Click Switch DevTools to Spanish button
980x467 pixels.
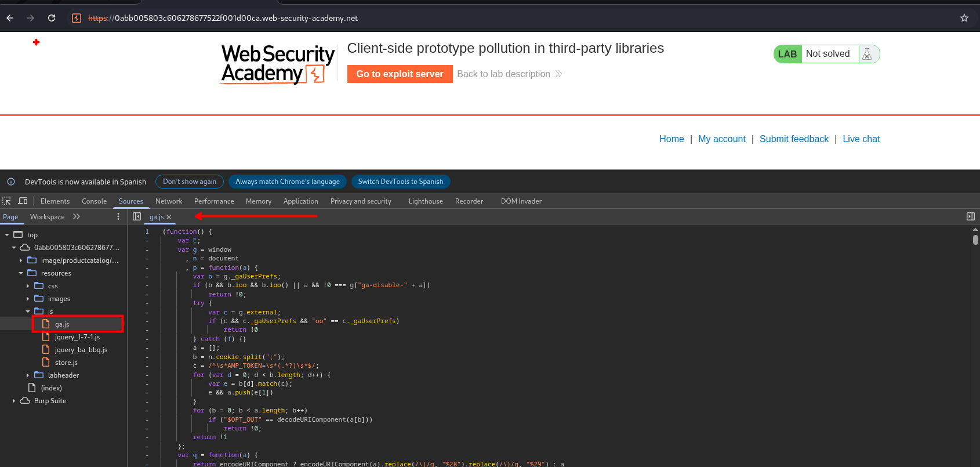click(400, 182)
